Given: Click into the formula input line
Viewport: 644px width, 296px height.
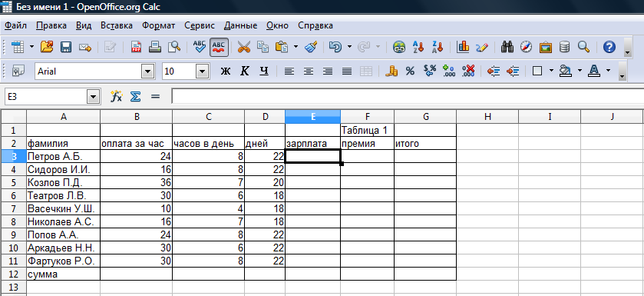Looking at the screenshot, I should (408, 97).
